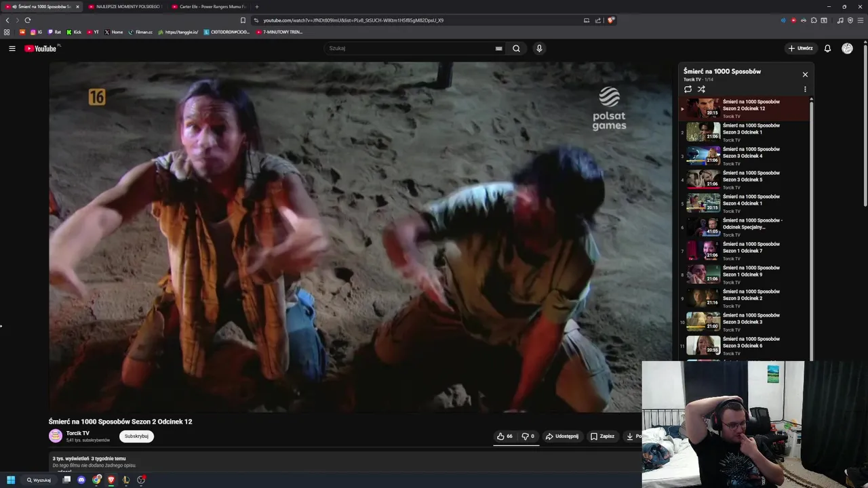The image size is (868, 488).
Task: Open the Torcik TV channel name link
Action: (x=78, y=433)
